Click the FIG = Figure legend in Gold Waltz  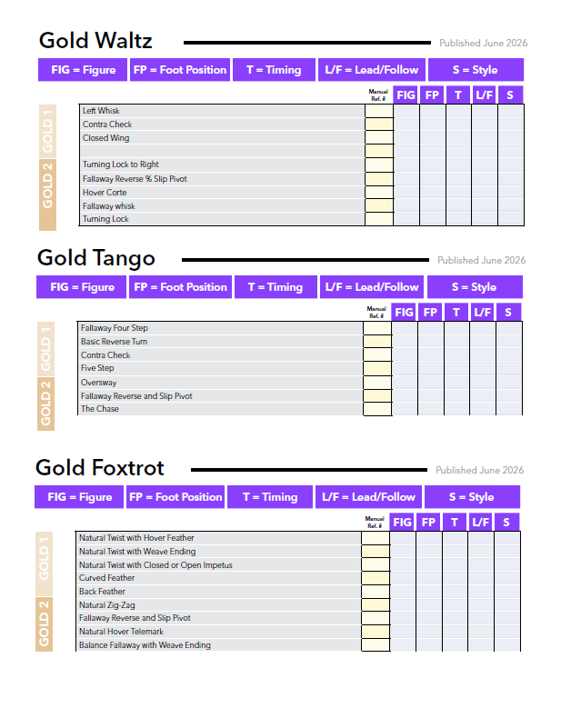83,70
